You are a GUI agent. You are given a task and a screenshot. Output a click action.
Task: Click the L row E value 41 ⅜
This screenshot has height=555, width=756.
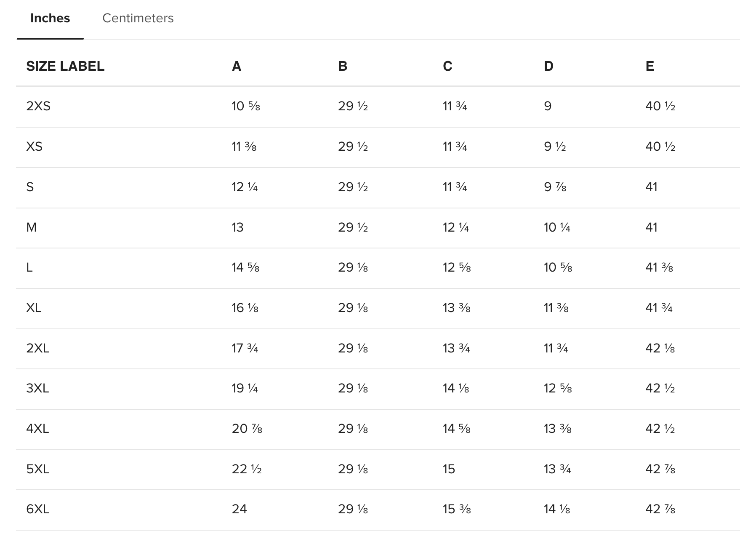(x=659, y=267)
